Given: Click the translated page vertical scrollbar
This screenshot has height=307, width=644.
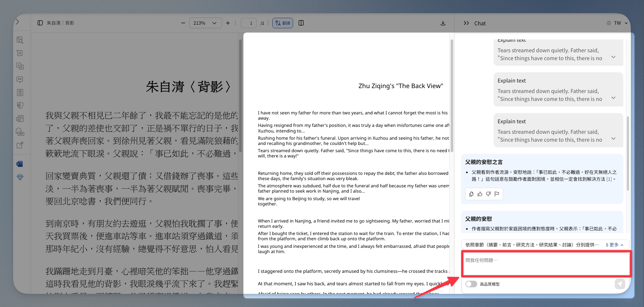Looking at the screenshot, I should 452,95.
